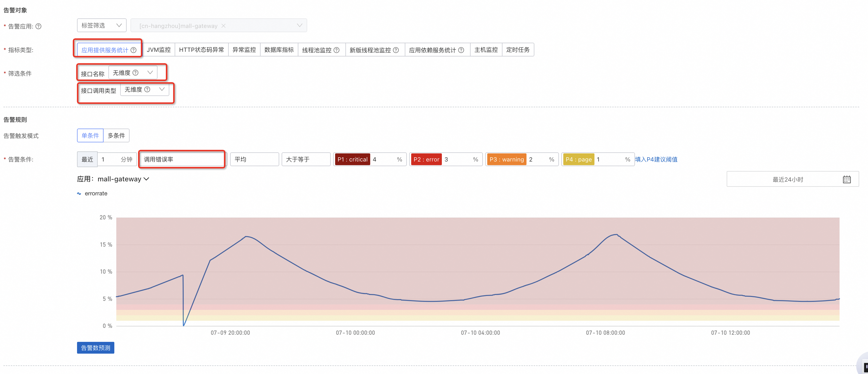Open 接口名称 无维度 dropdown
The image size is (868, 374).
coord(133,73)
